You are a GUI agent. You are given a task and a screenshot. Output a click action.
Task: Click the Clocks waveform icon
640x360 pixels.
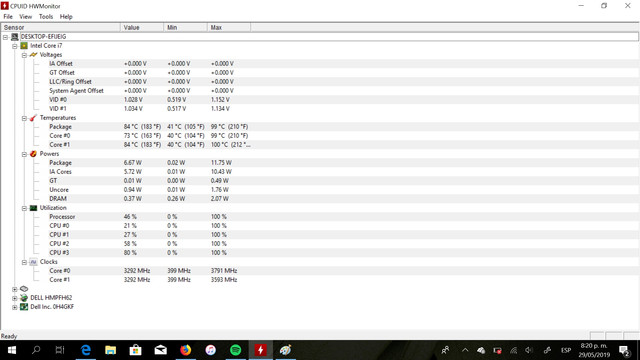click(33, 262)
